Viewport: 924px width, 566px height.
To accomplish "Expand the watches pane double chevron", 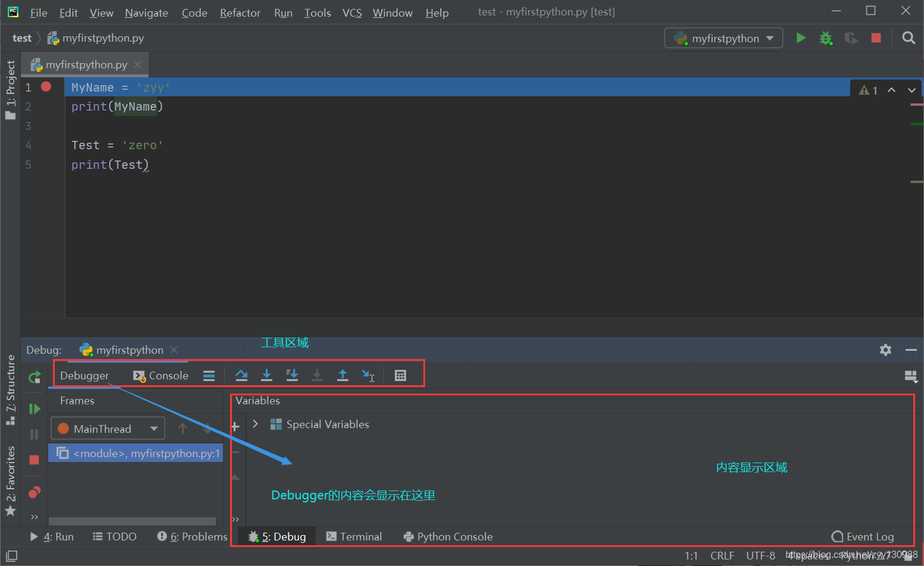I will tap(235, 519).
